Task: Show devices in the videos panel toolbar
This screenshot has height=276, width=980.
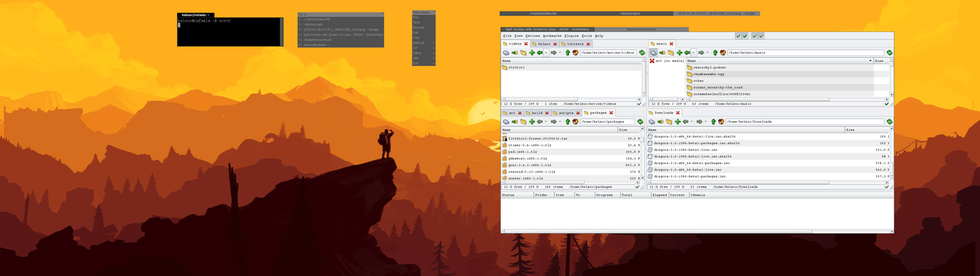Action: (x=506, y=53)
